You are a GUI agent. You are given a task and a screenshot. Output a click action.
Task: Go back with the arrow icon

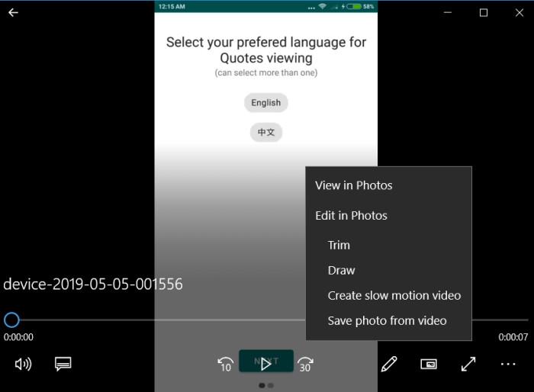click(x=13, y=13)
